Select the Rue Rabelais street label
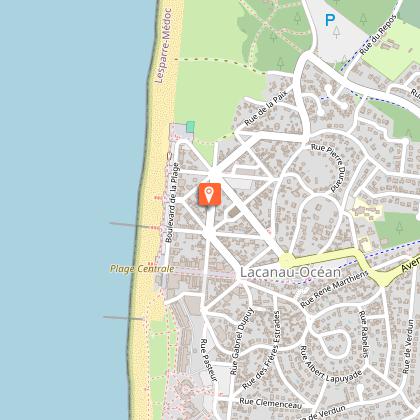This screenshot has width=420, height=420. [x=364, y=334]
